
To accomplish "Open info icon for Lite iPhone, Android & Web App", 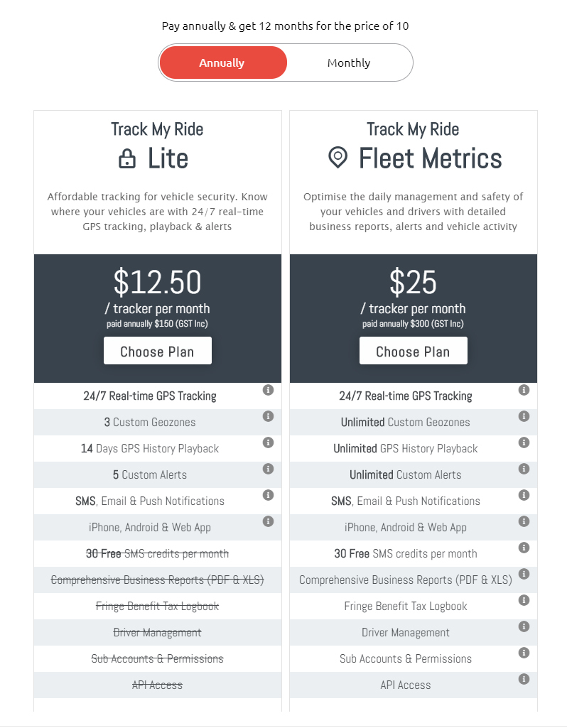I will pyautogui.click(x=268, y=521).
